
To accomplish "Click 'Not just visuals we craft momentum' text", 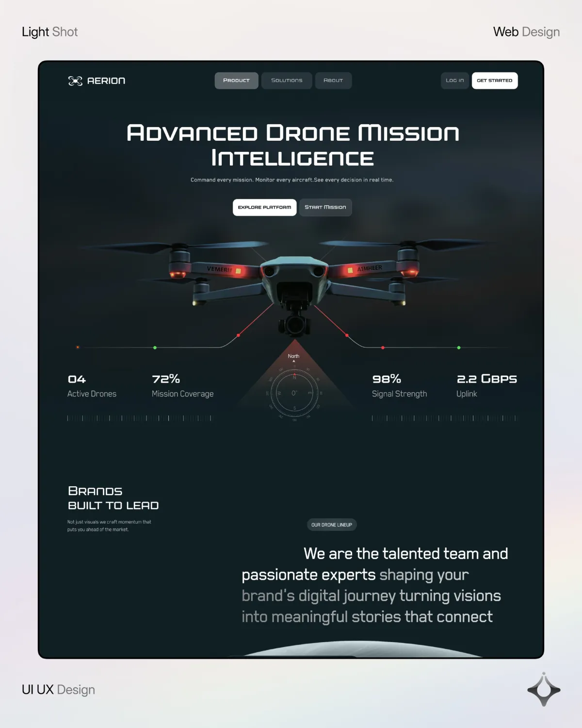I will pyautogui.click(x=109, y=526).
